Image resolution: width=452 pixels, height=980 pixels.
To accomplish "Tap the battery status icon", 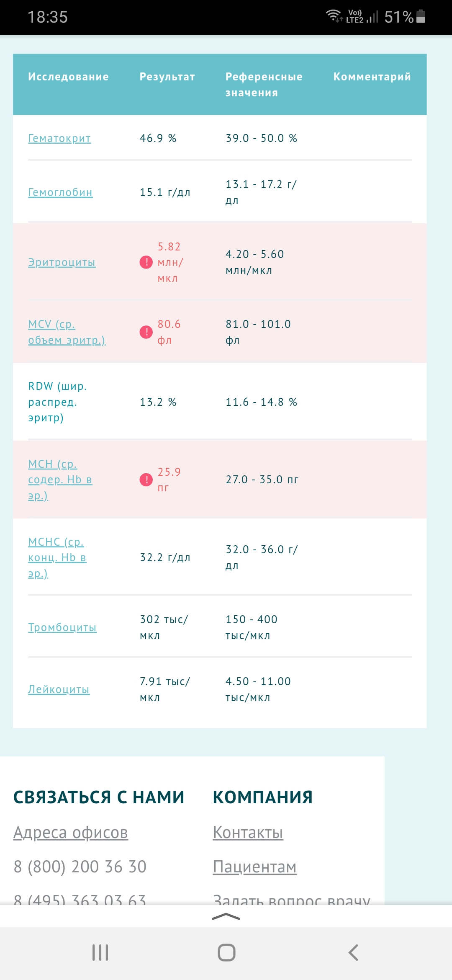I will point(421,17).
